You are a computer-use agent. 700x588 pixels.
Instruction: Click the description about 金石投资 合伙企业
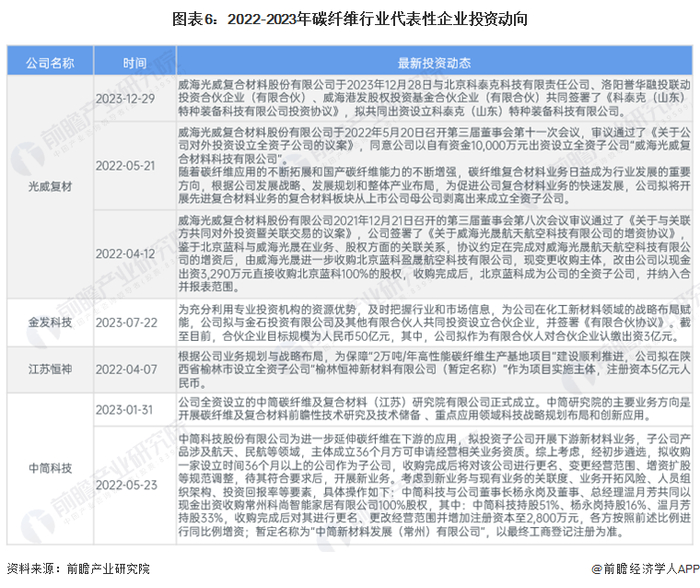[x=434, y=322]
